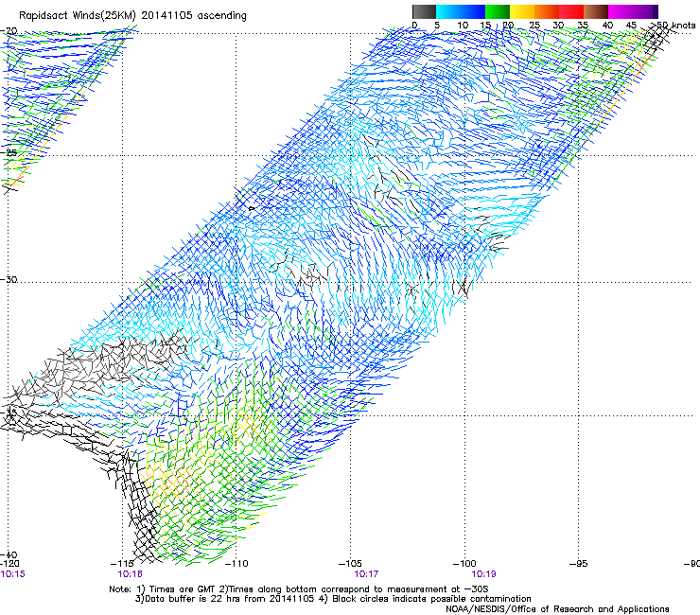Click the purple '10:19' time label
The width and height of the screenshot is (700, 615).
pos(484,574)
